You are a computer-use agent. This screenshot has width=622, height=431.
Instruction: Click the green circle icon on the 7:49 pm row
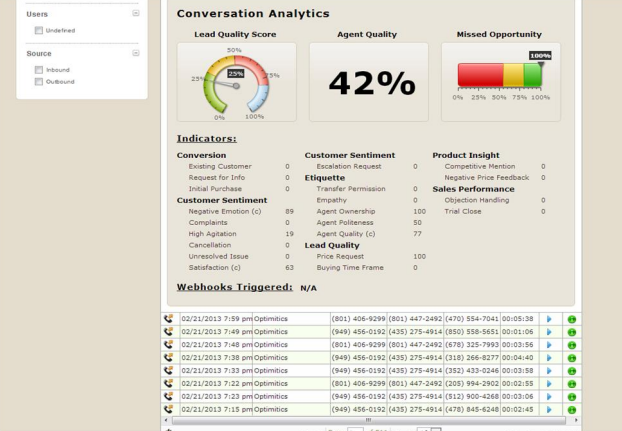tap(572, 332)
